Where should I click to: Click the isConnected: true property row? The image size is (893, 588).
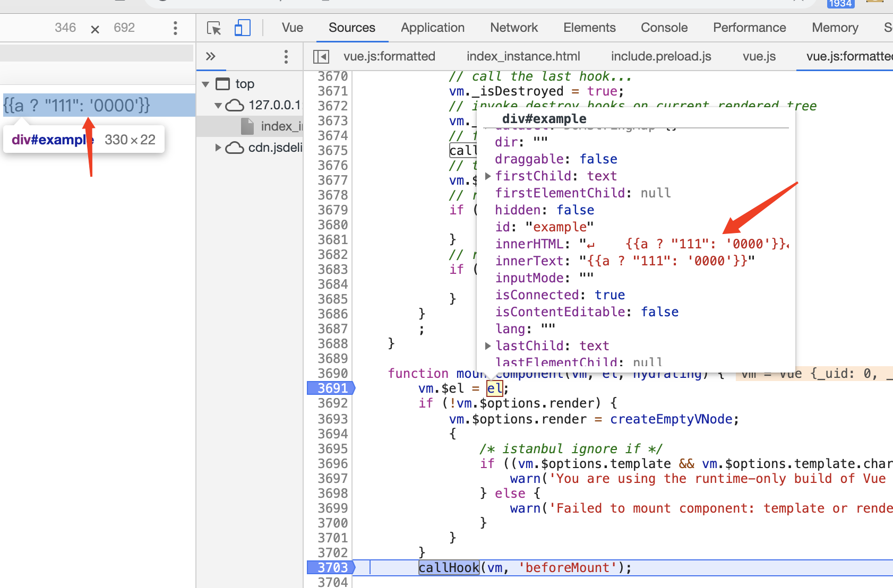coord(560,295)
